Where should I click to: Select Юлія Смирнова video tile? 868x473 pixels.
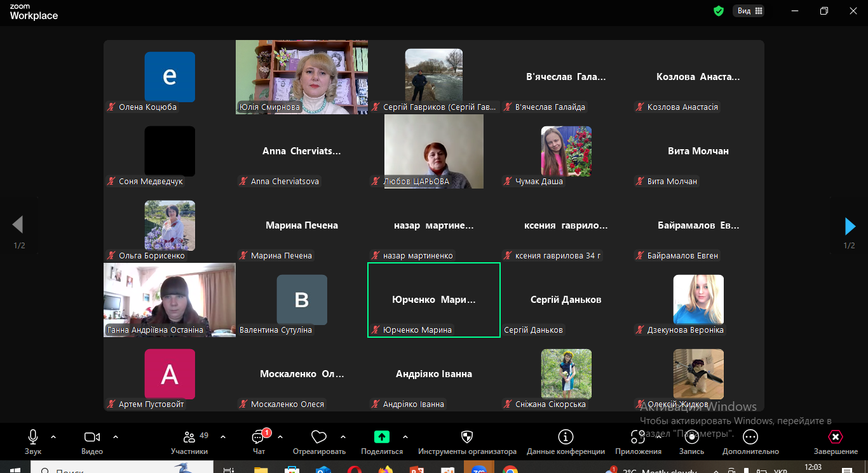click(302, 77)
